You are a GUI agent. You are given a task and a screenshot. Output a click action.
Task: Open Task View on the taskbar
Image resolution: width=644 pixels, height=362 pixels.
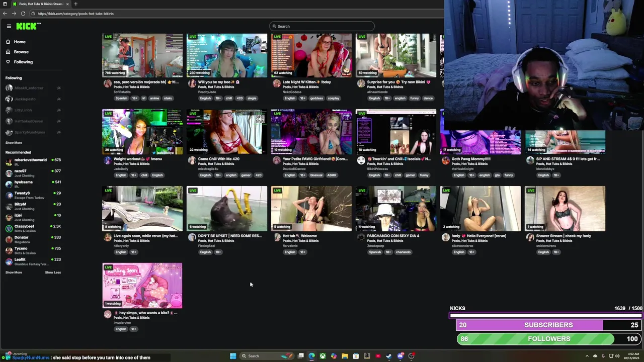[x=301, y=356]
